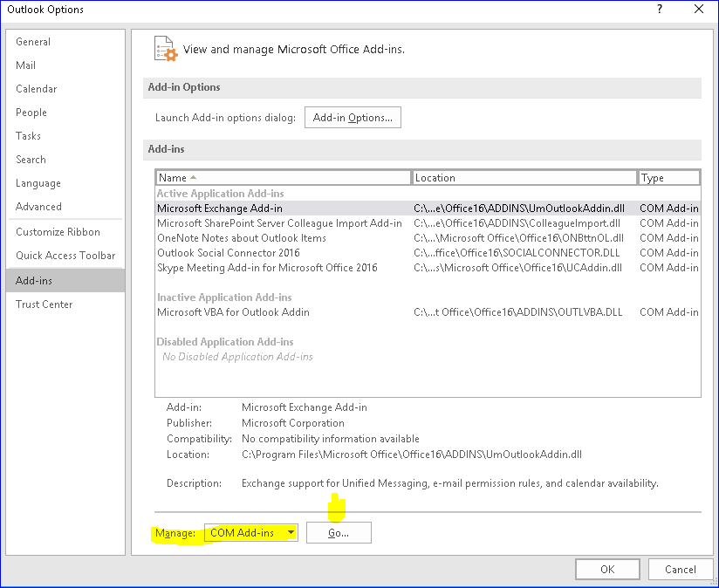The width and height of the screenshot is (719, 588).
Task: Close the Outlook Options dialog
Action: coord(699,10)
